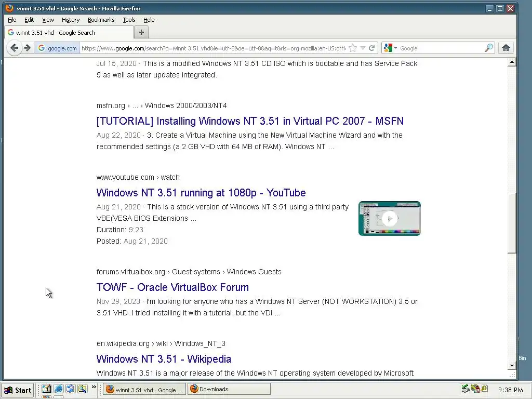
Task: Reload the page with the refresh icon
Action: tap(372, 48)
